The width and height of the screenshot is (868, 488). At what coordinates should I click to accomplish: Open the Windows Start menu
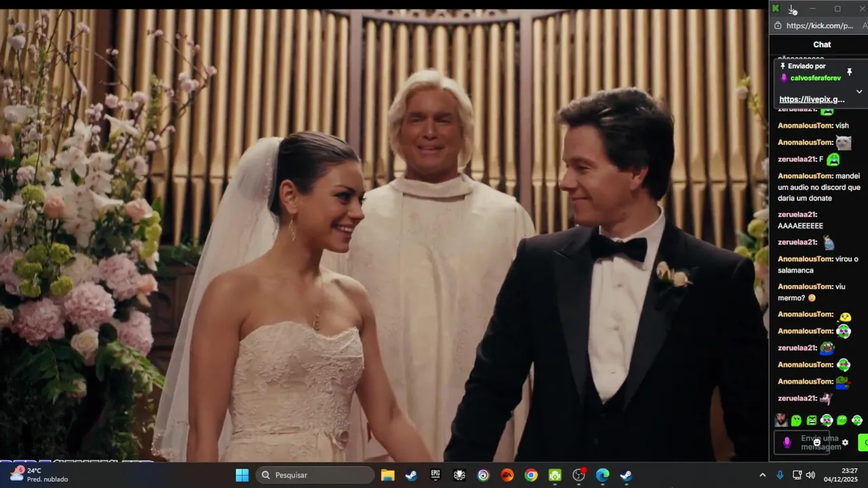pyautogui.click(x=242, y=475)
